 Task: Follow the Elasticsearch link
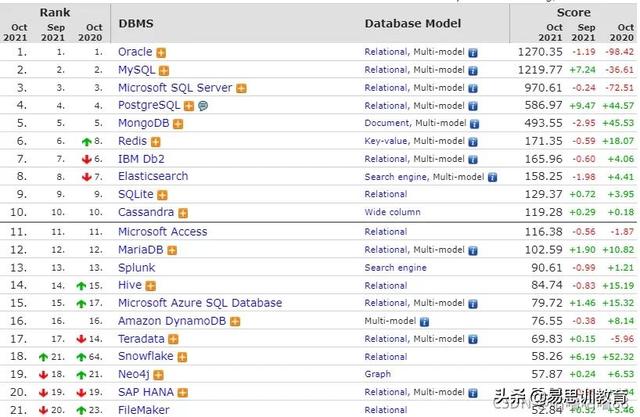tap(153, 177)
